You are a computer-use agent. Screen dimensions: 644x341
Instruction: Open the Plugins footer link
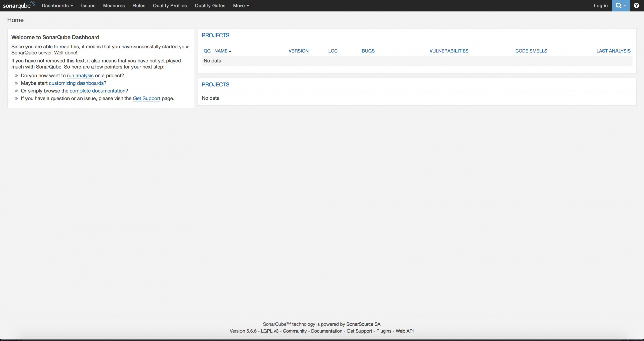384,331
